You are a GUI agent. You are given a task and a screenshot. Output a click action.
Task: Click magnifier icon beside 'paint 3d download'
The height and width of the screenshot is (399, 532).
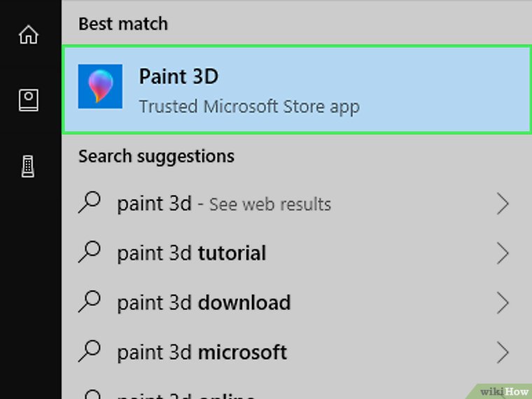(90, 302)
